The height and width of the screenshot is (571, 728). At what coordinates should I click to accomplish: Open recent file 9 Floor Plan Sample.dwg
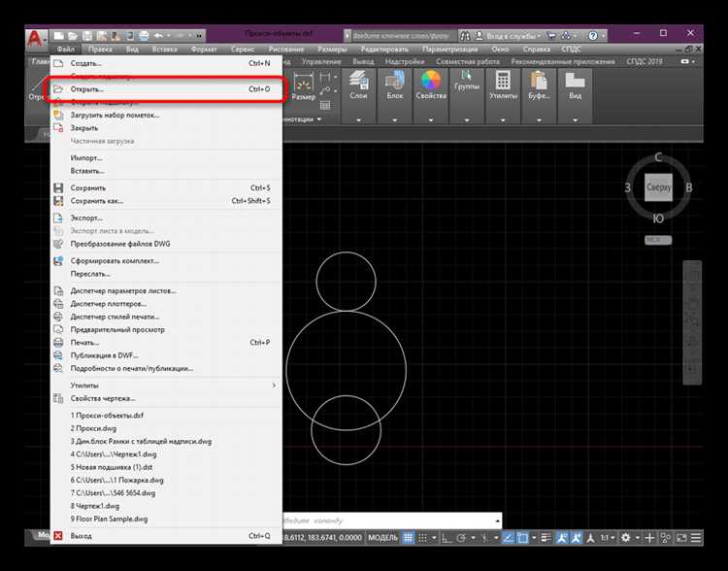(x=108, y=519)
